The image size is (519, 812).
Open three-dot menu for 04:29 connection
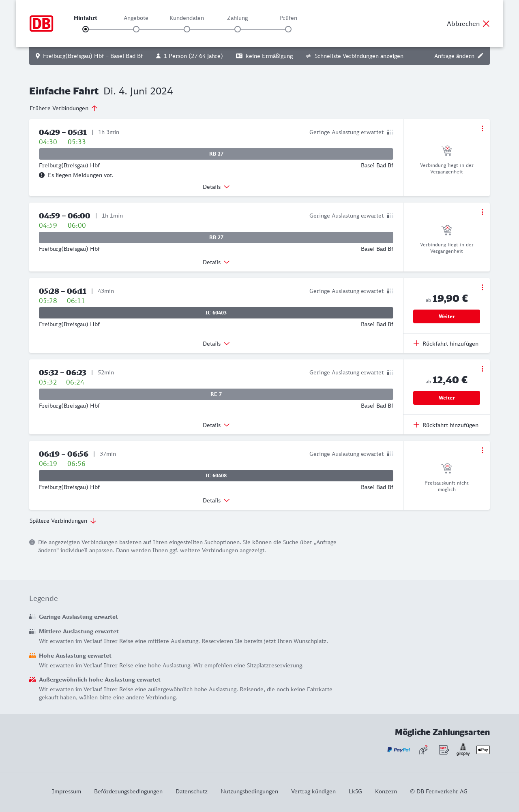coord(482,128)
